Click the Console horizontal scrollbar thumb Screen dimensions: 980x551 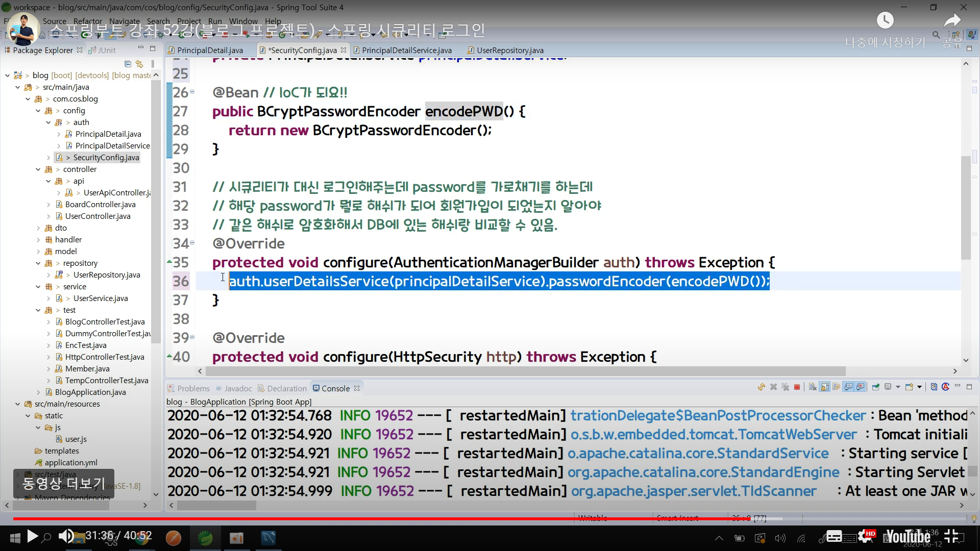(x=217, y=505)
